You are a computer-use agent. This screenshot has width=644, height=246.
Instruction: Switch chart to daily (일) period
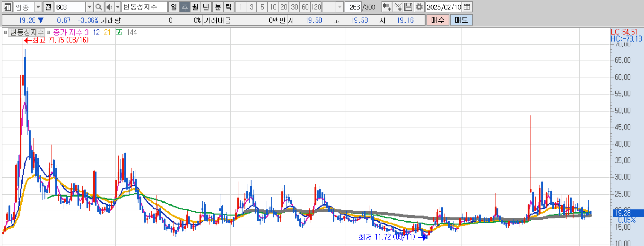[173, 7]
